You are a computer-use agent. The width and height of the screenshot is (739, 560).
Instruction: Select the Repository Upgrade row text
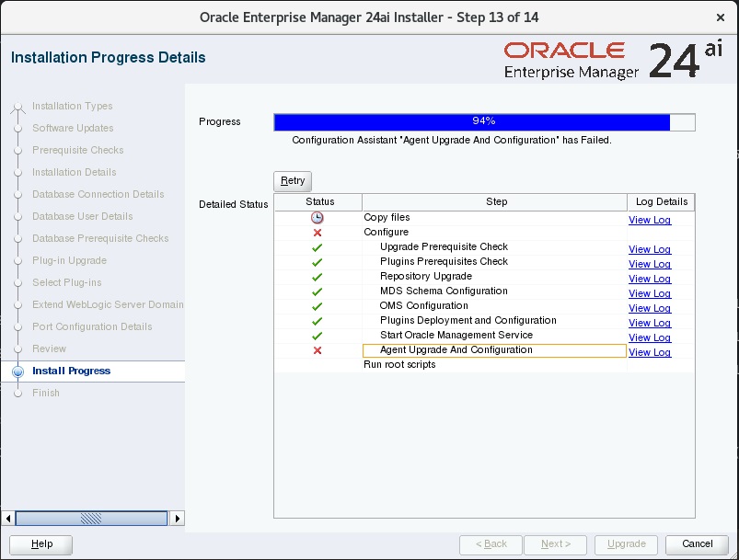426,277
